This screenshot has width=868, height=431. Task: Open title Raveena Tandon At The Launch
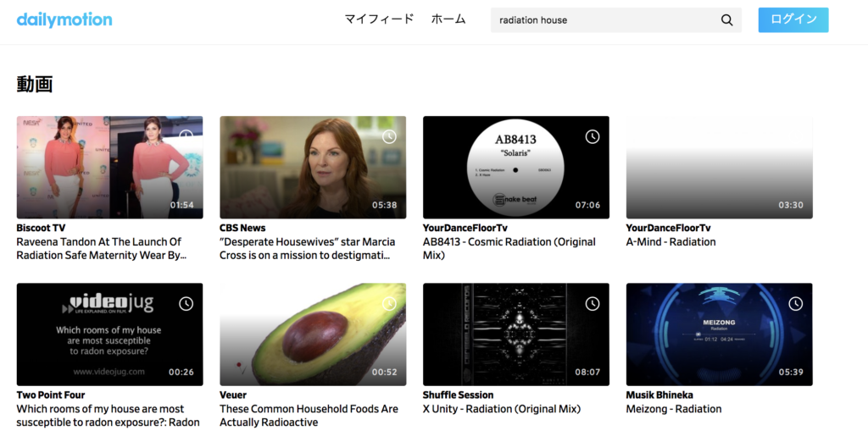pyautogui.click(x=102, y=248)
